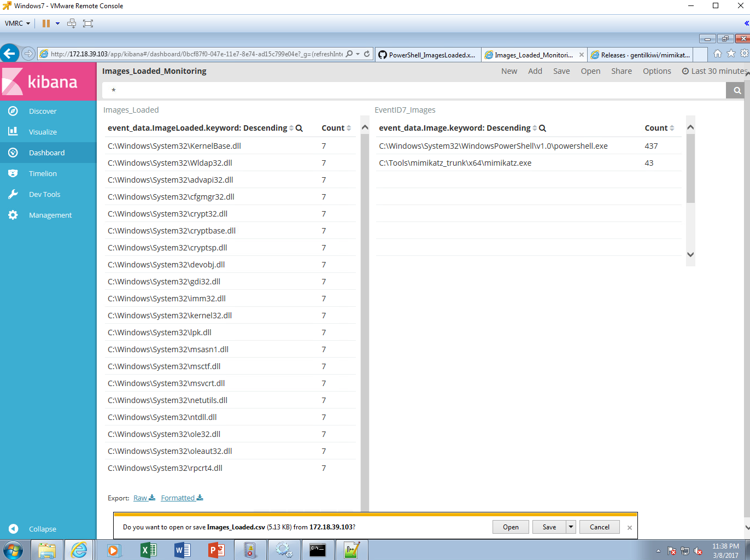
Task: Open Internet Explorer from taskbar
Action: (79, 550)
